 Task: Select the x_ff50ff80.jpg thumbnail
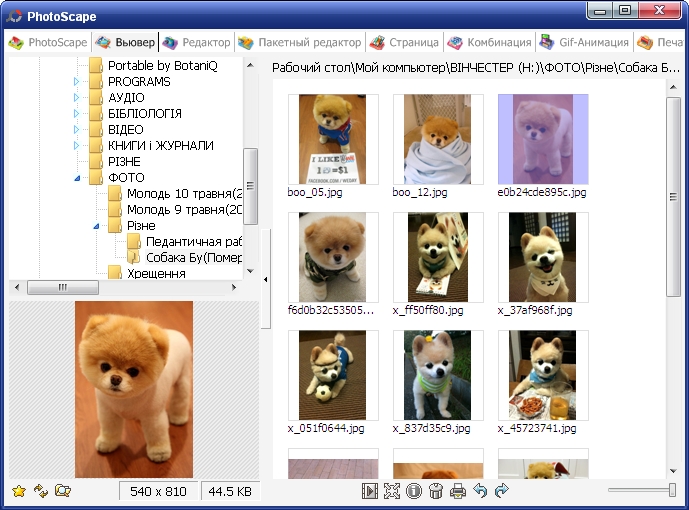pyautogui.click(x=438, y=257)
